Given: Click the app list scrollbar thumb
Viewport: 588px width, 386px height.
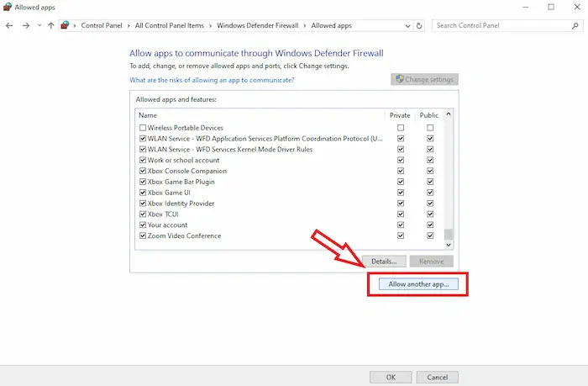Looking at the screenshot, I should point(449,235).
